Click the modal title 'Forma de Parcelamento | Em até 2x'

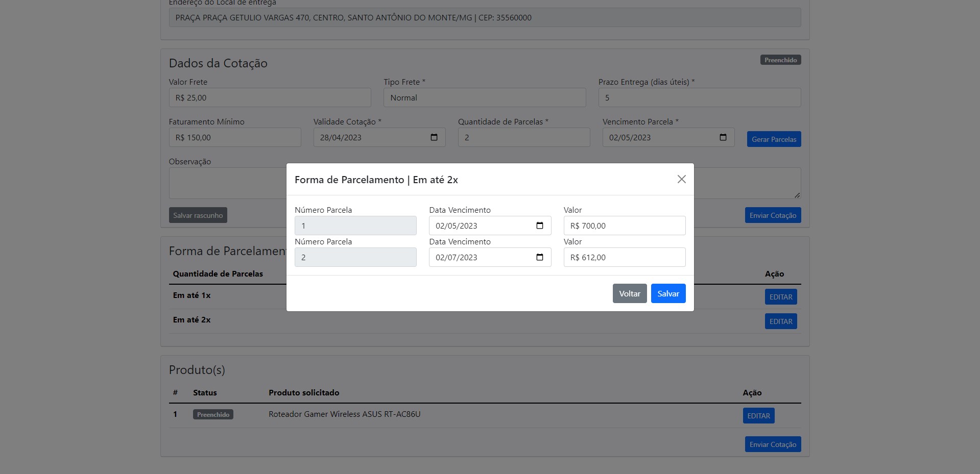point(376,180)
